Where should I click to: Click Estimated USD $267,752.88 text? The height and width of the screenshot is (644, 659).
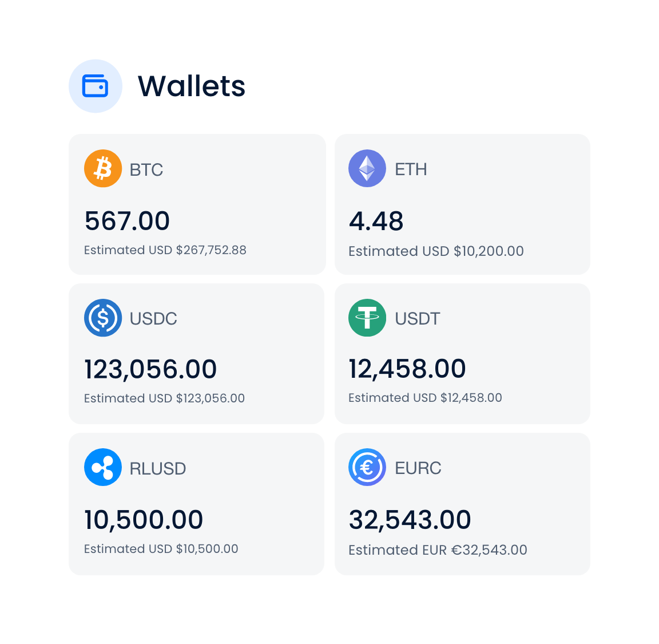click(x=165, y=250)
